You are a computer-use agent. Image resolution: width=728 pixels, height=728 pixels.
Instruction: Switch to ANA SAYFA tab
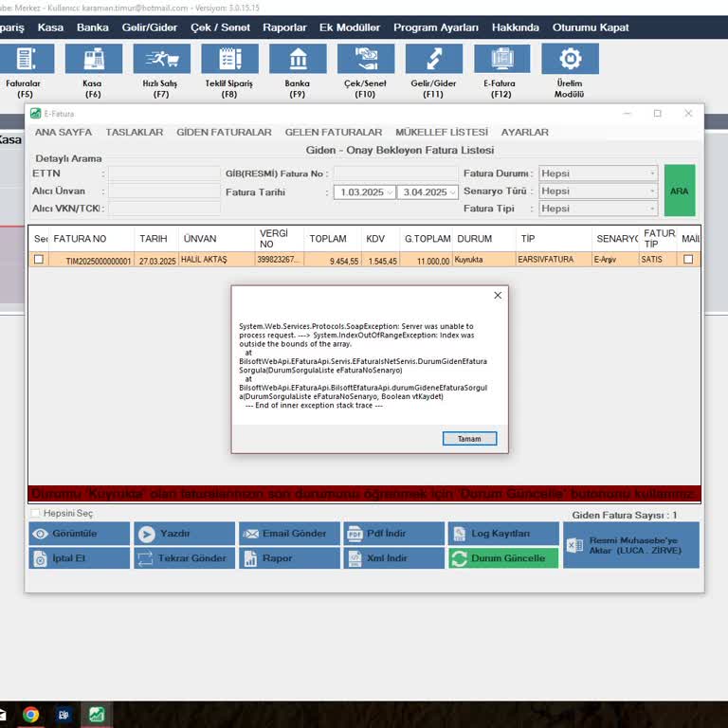pyautogui.click(x=64, y=133)
